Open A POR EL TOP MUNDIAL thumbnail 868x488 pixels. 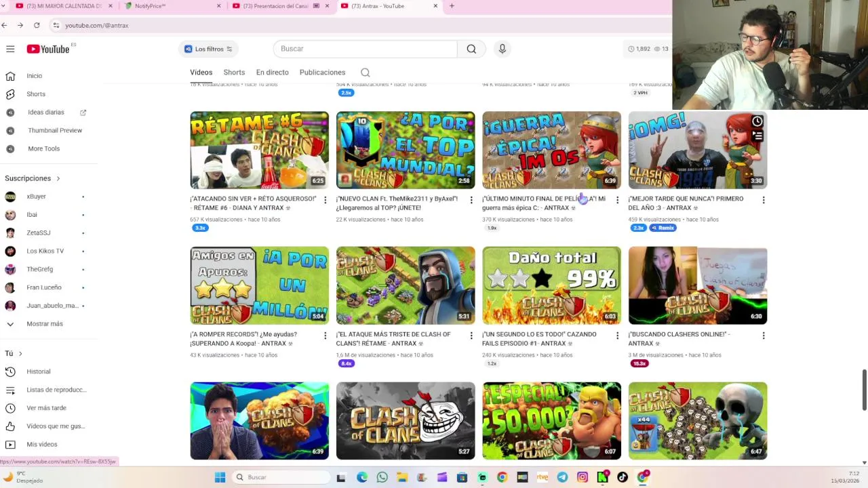406,150
